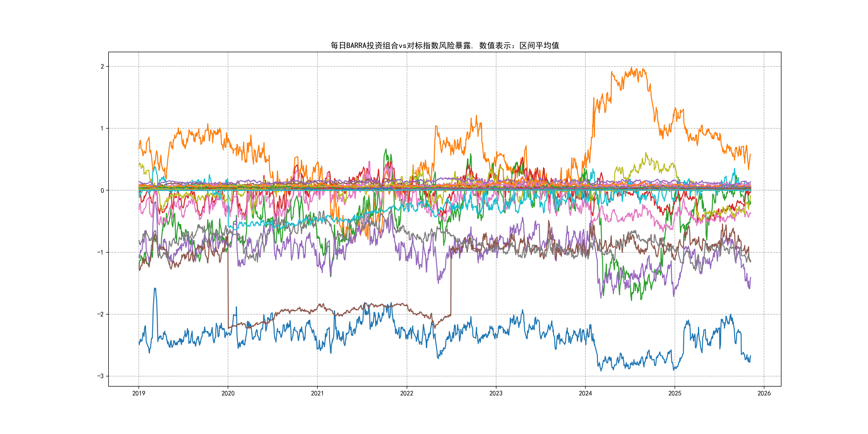Click the y-axis label −3

[100, 376]
